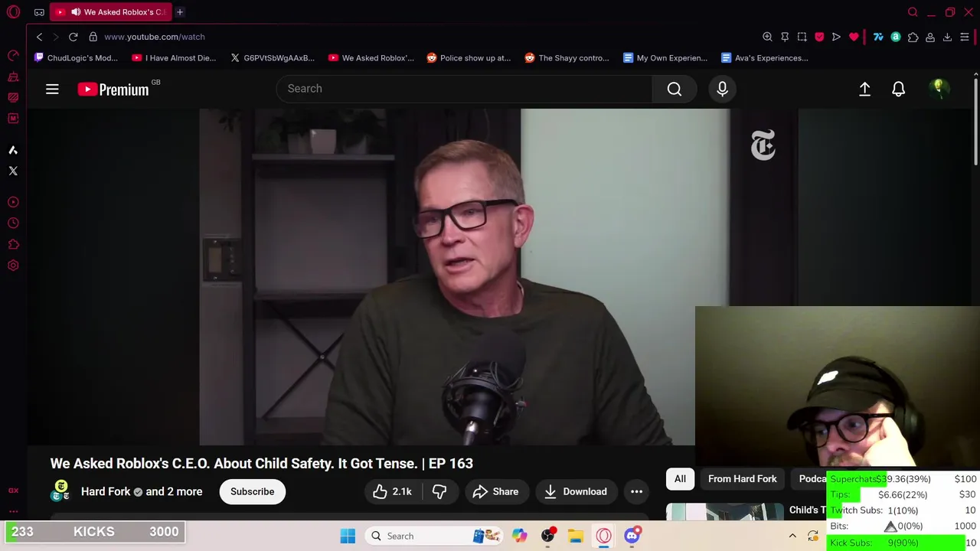This screenshot has width=980, height=551.
Task: Like the video with 2.1k likes
Action: tap(394, 492)
